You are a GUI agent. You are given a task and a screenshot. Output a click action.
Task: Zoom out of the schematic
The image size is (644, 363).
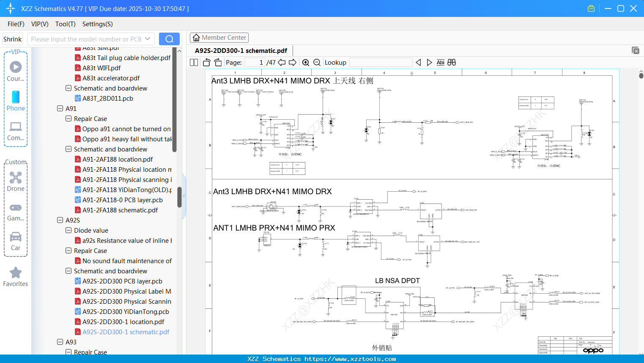coord(317,63)
